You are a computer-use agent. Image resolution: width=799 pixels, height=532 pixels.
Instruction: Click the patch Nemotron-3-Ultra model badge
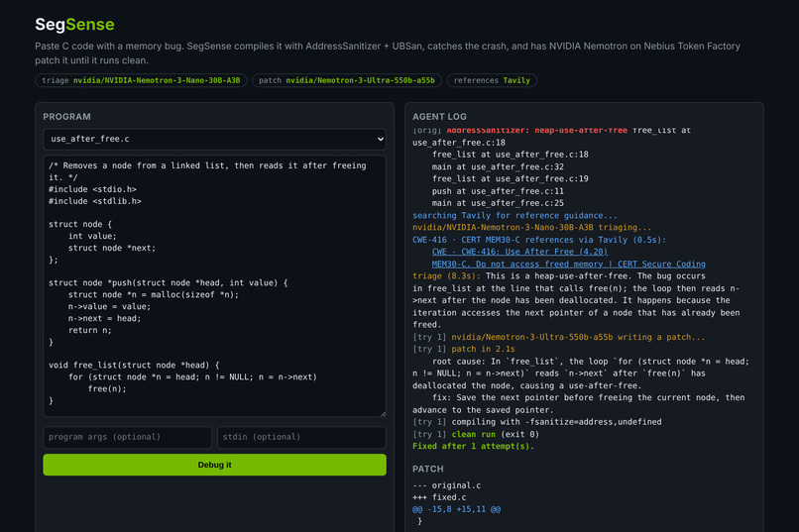[347, 80]
